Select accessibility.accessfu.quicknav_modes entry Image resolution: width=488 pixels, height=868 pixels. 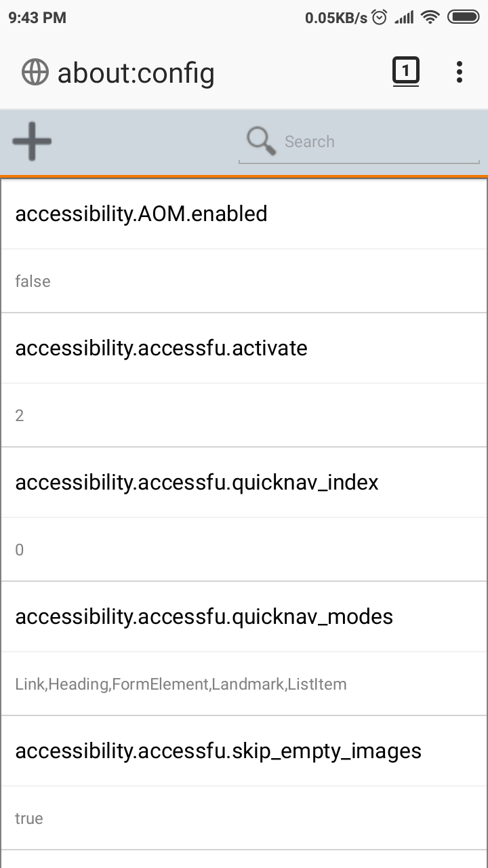pyautogui.click(x=244, y=617)
